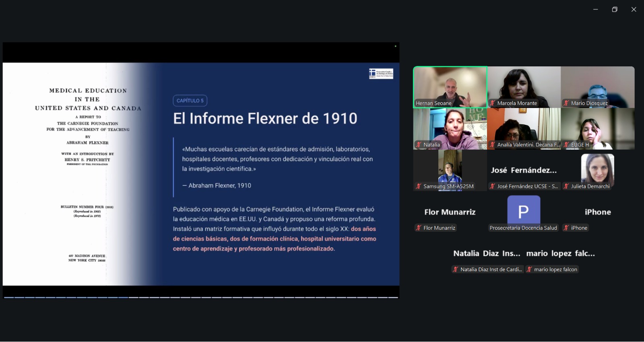Viewport: 644px width, 342px height.
Task: Click muted mic icon beside Julieta Demarchi
Action: coord(566,186)
